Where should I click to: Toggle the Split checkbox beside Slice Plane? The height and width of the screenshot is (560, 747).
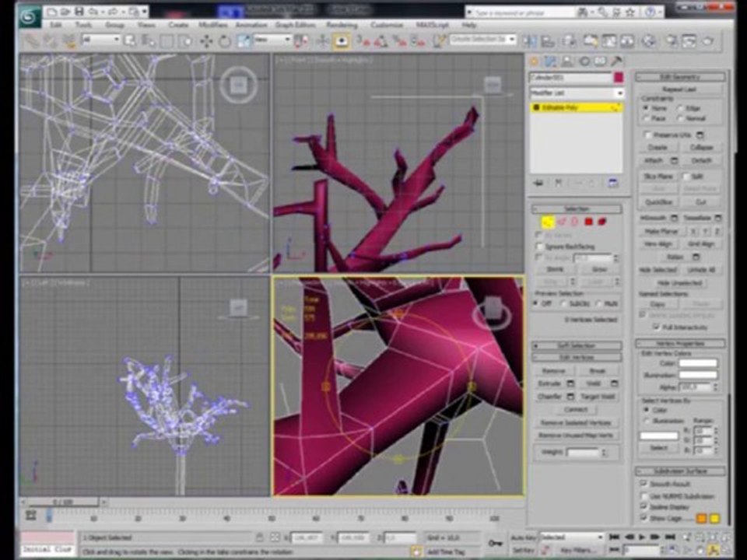click(686, 177)
